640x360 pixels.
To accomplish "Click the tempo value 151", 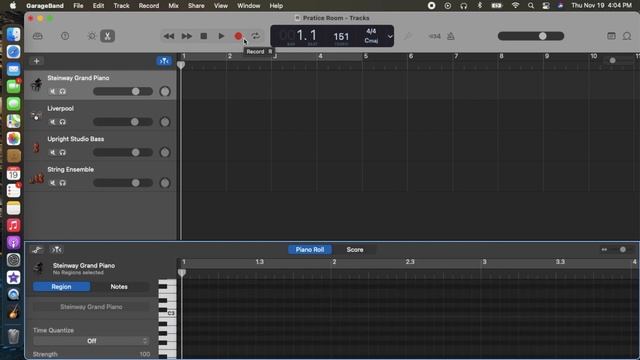I will (341, 37).
